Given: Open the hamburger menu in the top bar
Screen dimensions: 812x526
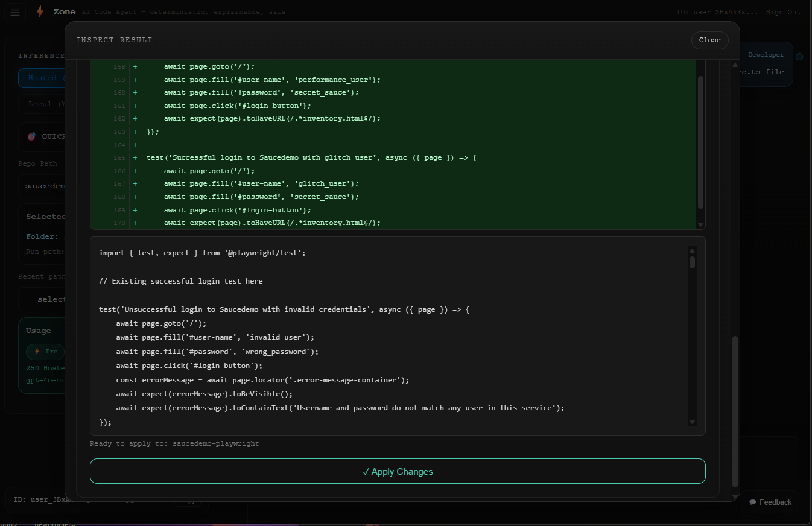Looking at the screenshot, I should pyautogui.click(x=15, y=12).
